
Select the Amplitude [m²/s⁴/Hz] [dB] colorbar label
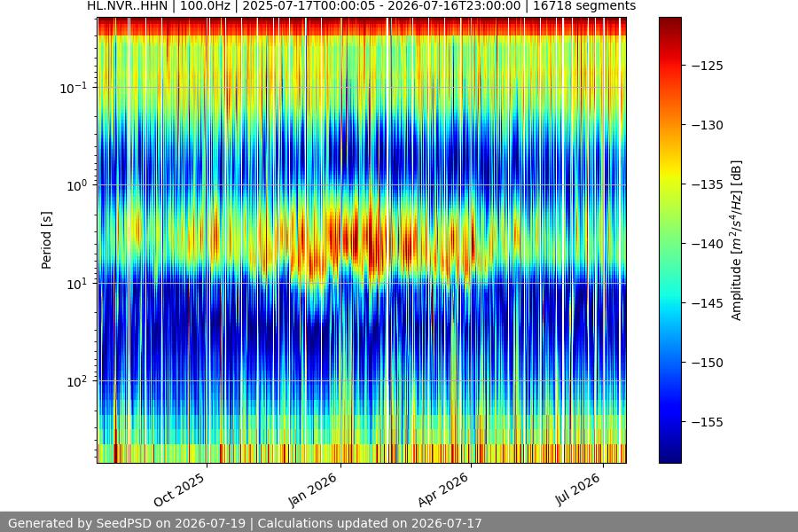[x=737, y=240]
